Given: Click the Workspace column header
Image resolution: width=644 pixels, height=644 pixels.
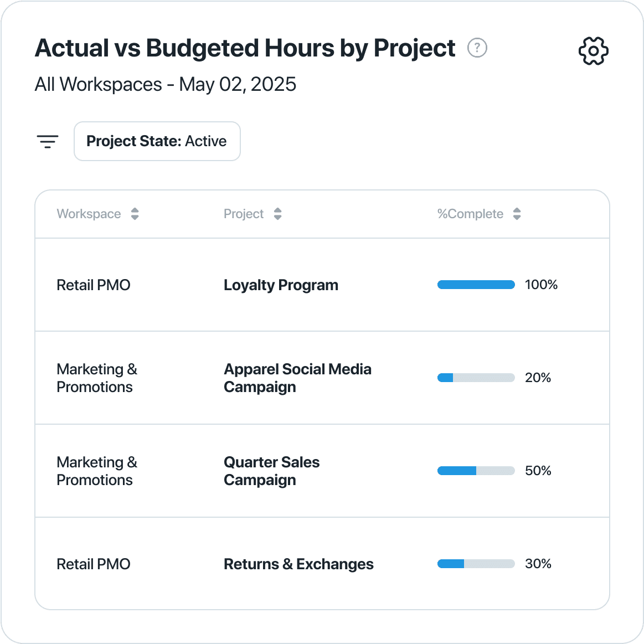Looking at the screenshot, I should coord(89,214).
